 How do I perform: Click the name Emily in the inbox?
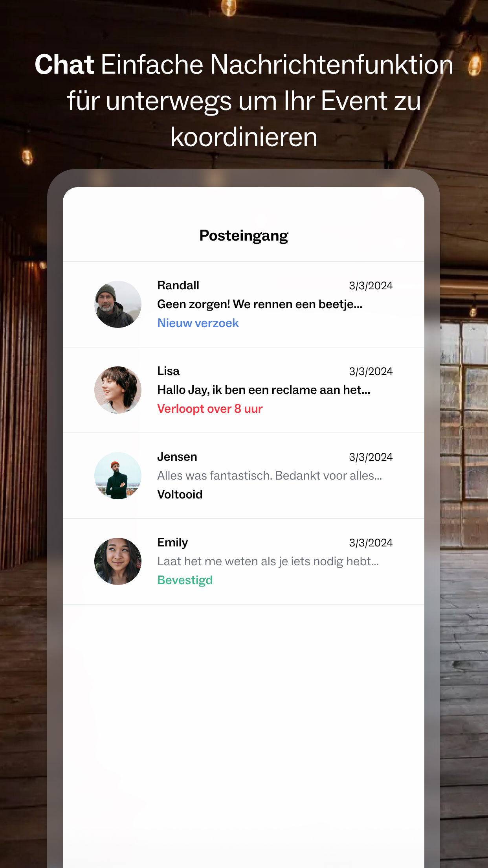pos(172,542)
